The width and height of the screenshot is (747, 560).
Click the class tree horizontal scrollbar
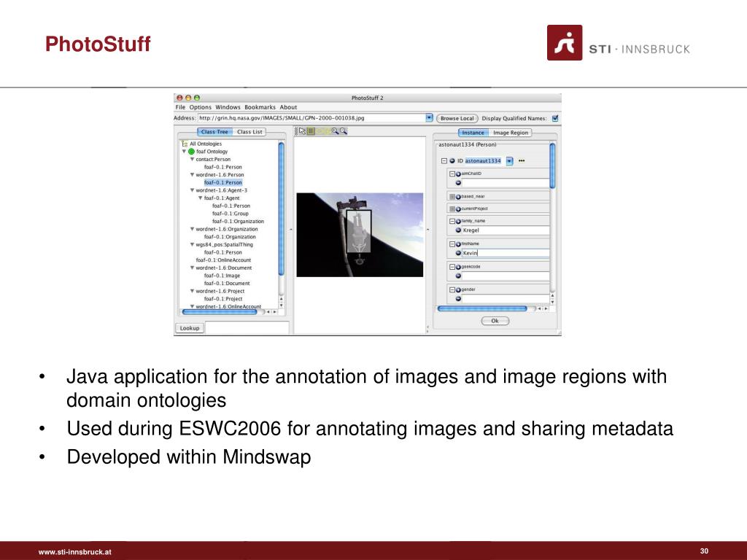click(x=220, y=312)
